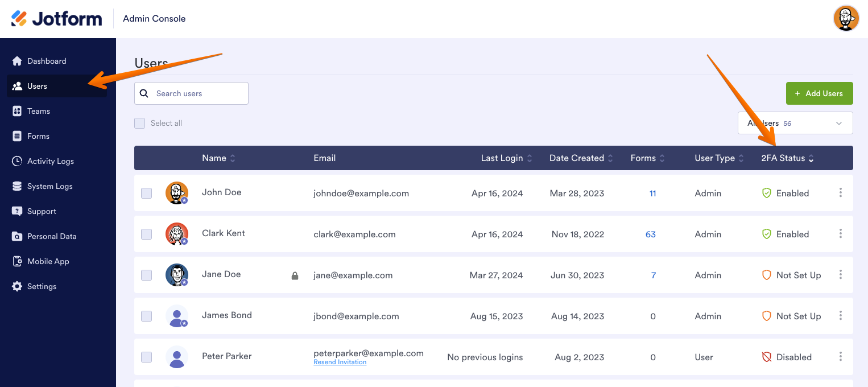Click the green shield icon for John Doe

766,193
